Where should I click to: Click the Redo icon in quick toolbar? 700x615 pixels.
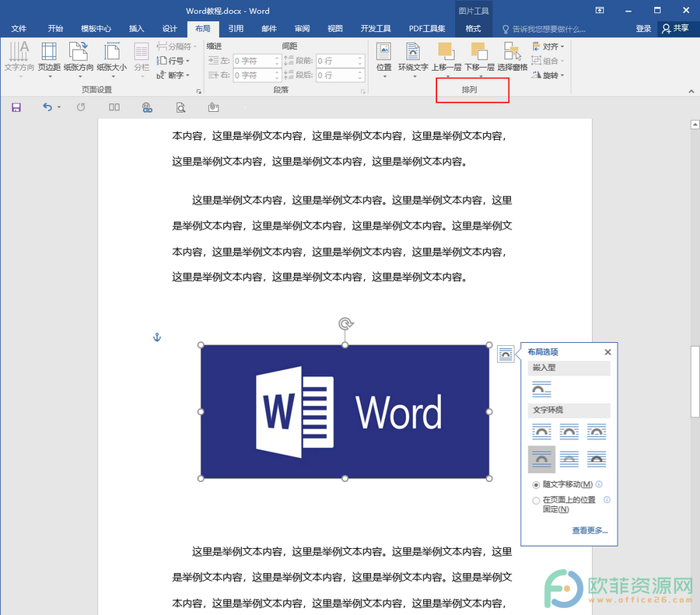pyautogui.click(x=81, y=107)
